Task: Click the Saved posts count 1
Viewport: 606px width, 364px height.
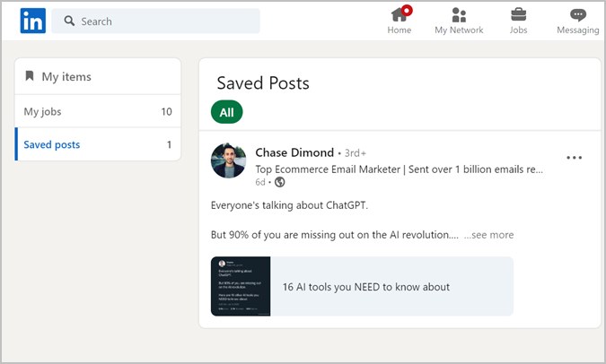Action: tap(169, 144)
